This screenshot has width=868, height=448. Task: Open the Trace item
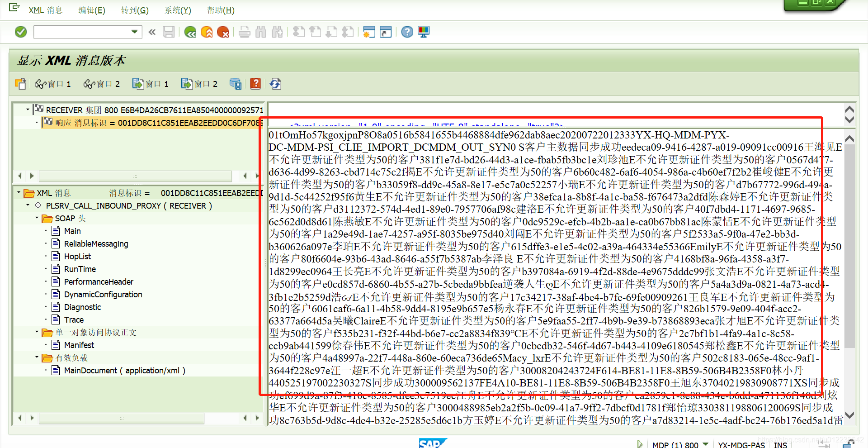tap(74, 320)
